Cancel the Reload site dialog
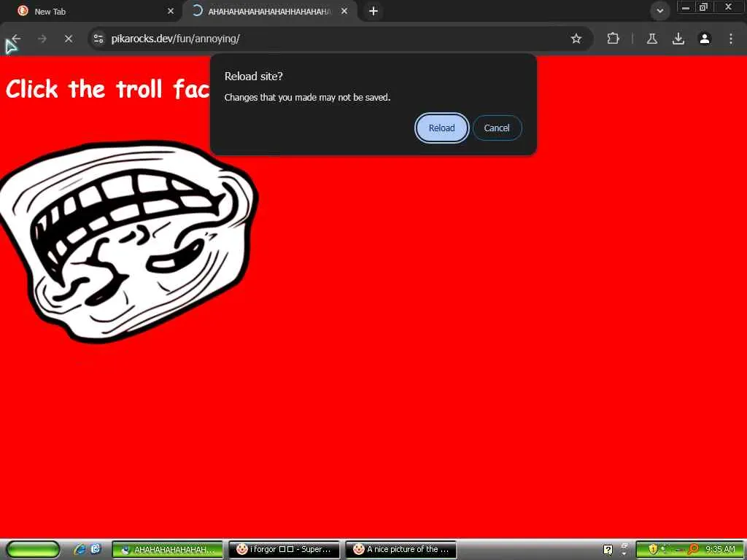The width and height of the screenshot is (747, 560). pyautogui.click(x=497, y=128)
